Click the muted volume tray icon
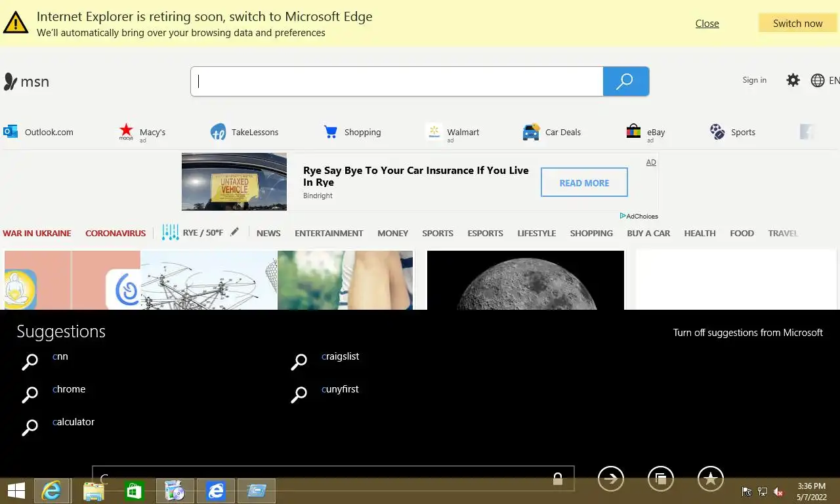 point(778,492)
